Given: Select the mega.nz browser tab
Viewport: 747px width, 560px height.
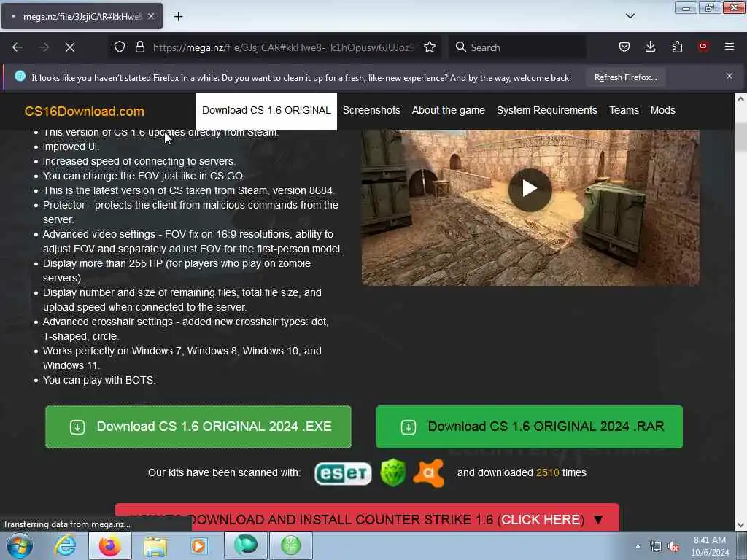Looking at the screenshot, I should 82,16.
